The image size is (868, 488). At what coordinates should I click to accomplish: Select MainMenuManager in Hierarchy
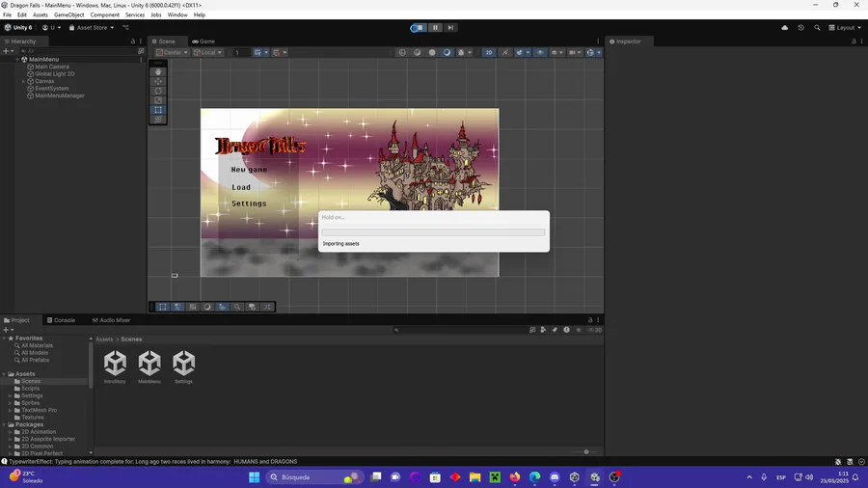tap(59, 95)
